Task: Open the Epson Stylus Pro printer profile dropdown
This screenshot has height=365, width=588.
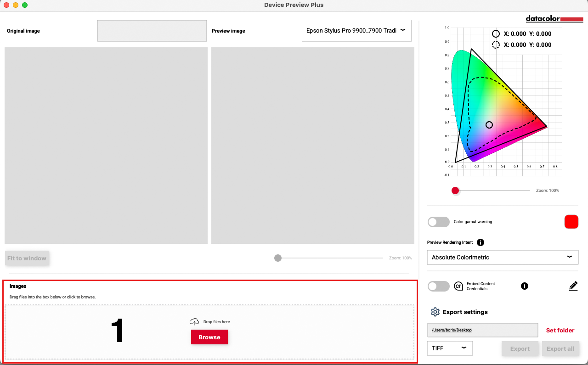Action: 356,31
